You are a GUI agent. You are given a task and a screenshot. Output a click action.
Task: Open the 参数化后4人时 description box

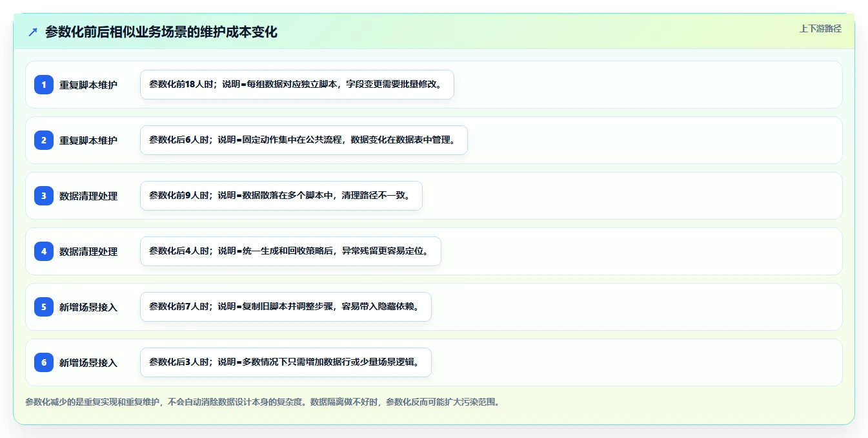[x=290, y=251]
